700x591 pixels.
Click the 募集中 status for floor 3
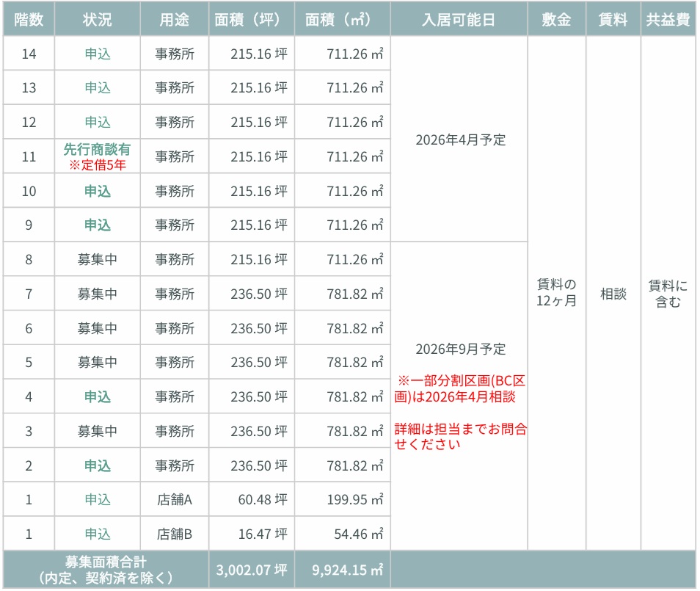[x=98, y=431]
